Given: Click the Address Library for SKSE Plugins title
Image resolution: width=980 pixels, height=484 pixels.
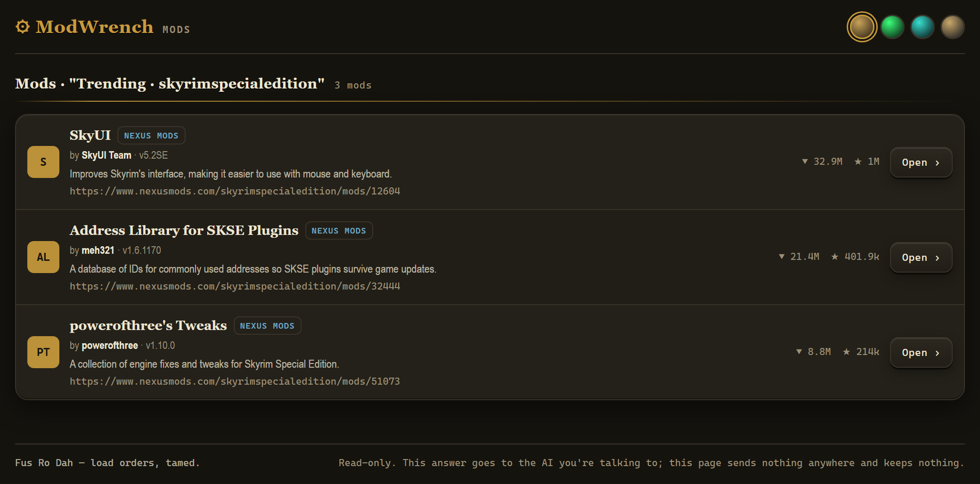Looking at the screenshot, I should [184, 231].
